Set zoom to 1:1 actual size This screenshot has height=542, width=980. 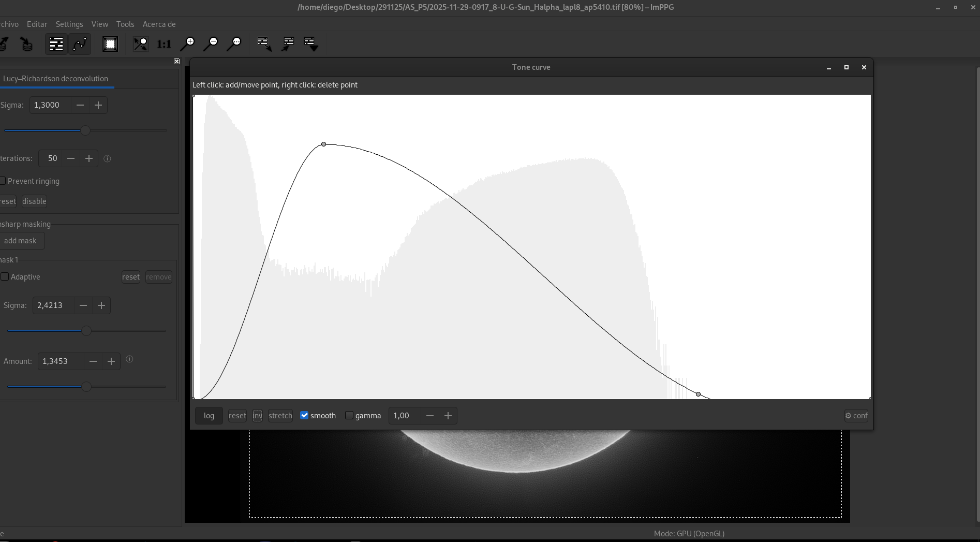pos(164,44)
